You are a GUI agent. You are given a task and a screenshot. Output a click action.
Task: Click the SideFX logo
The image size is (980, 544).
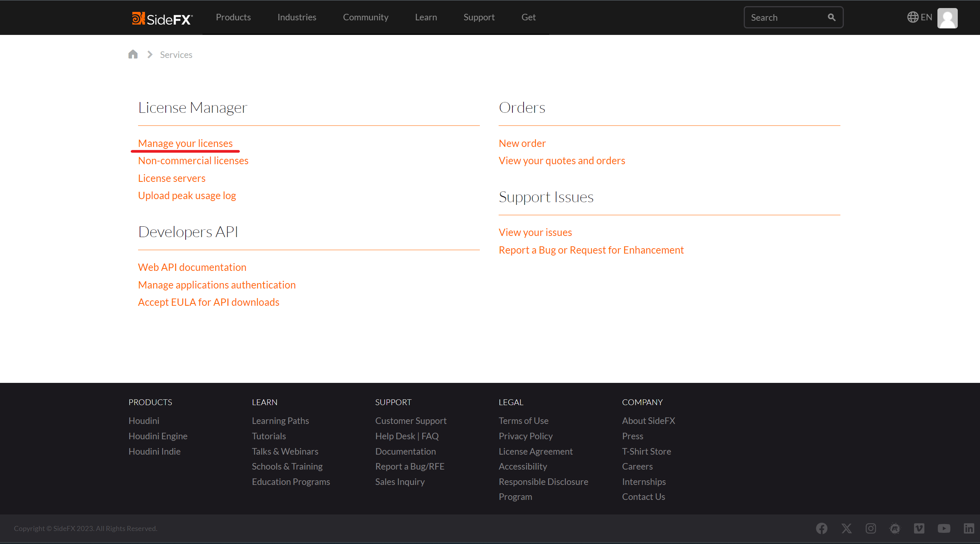(x=162, y=18)
